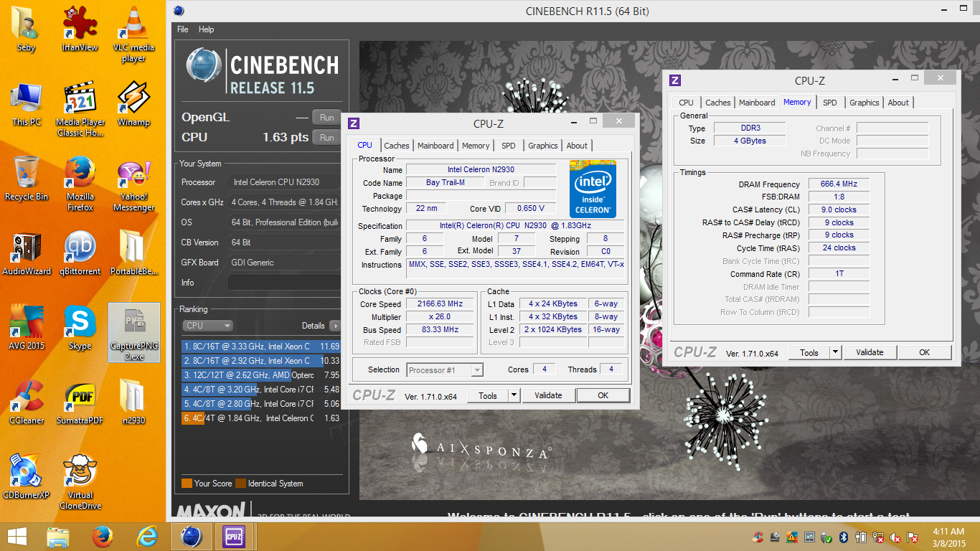Open Skype desktop shortcut
This screenshot has width=980, height=551.
tap(80, 328)
